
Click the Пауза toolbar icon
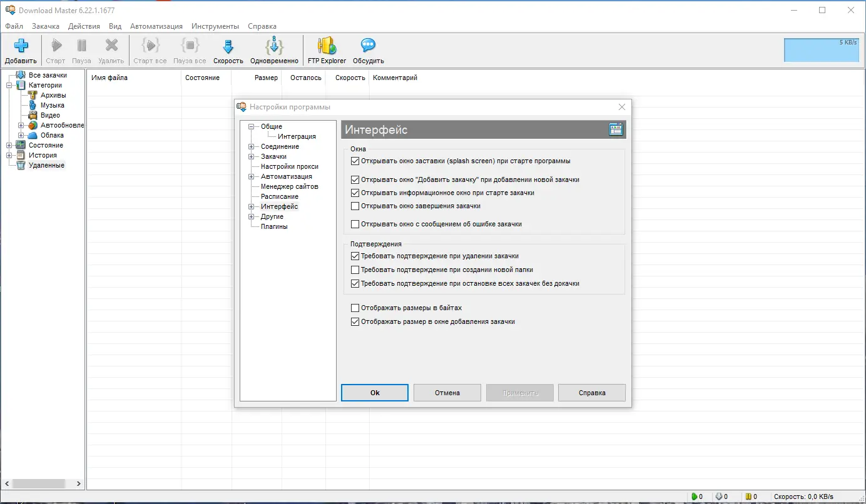coord(81,46)
